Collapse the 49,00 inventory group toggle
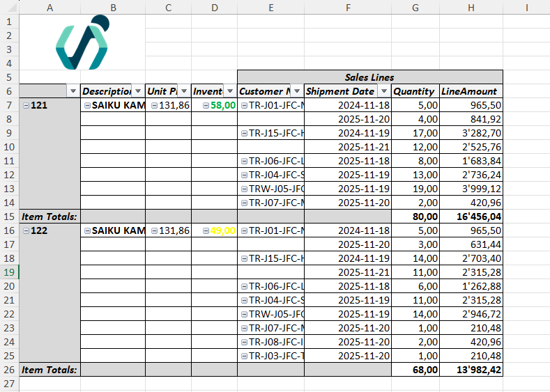Image resolution: width=550 pixels, height=392 pixels. click(x=206, y=230)
